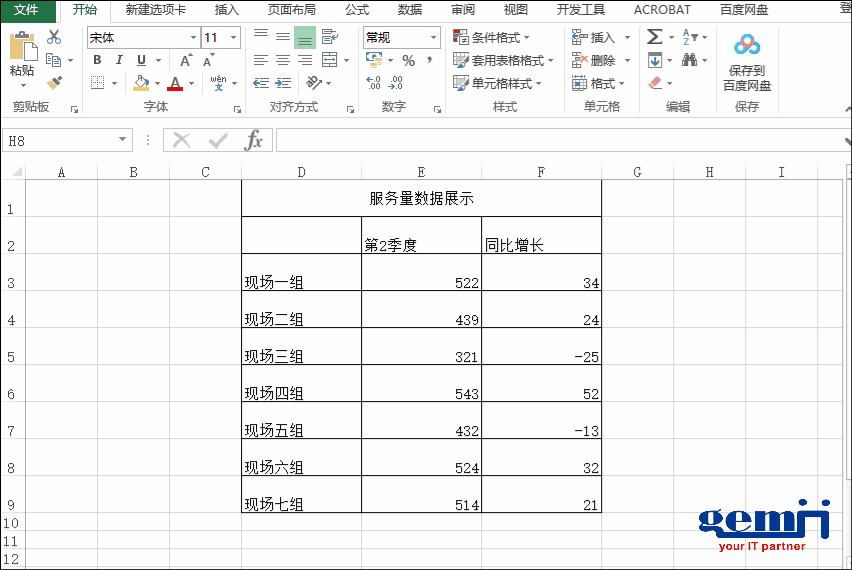
Task: Open the font size dropdown
Action: (x=234, y=37)
